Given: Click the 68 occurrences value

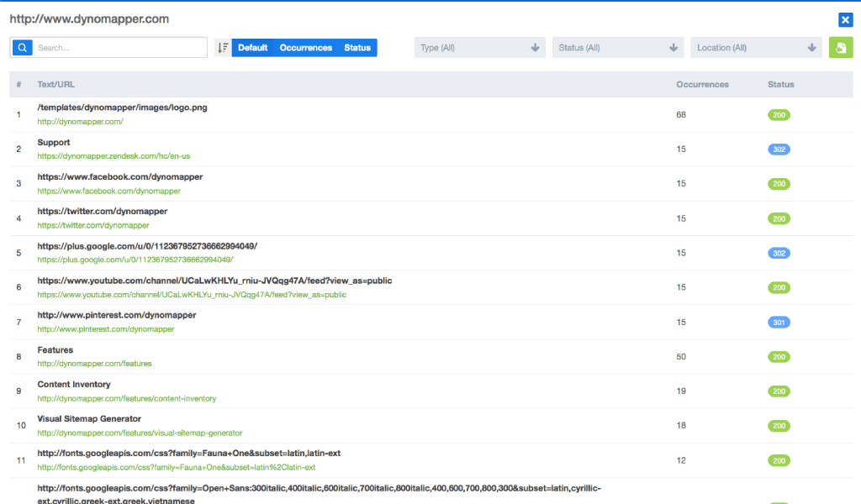Looking at the screenshot, I should (x=681, y=115).
